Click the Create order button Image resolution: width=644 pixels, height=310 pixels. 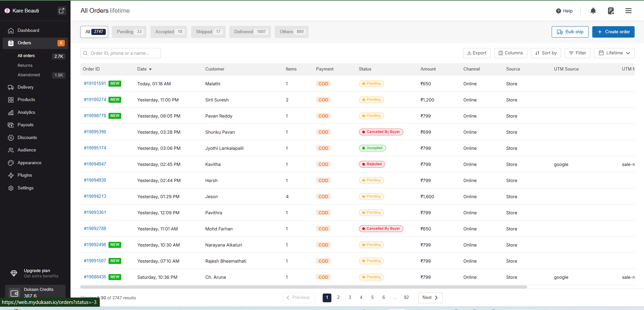point(613,32)
